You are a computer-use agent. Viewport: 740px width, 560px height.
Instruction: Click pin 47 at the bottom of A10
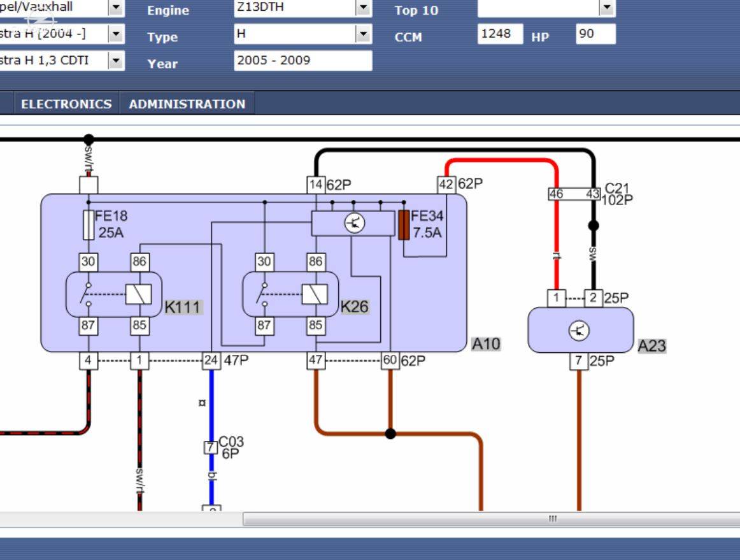(x=316, y=361)
